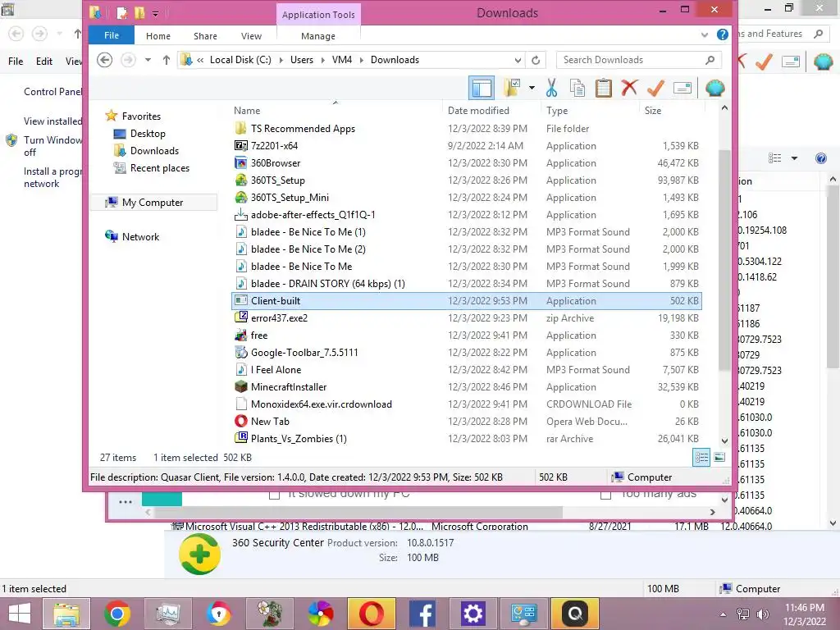Click the Windows Start button
The height and width of the screenshot is (630, 840).
(x=20, y=614)
